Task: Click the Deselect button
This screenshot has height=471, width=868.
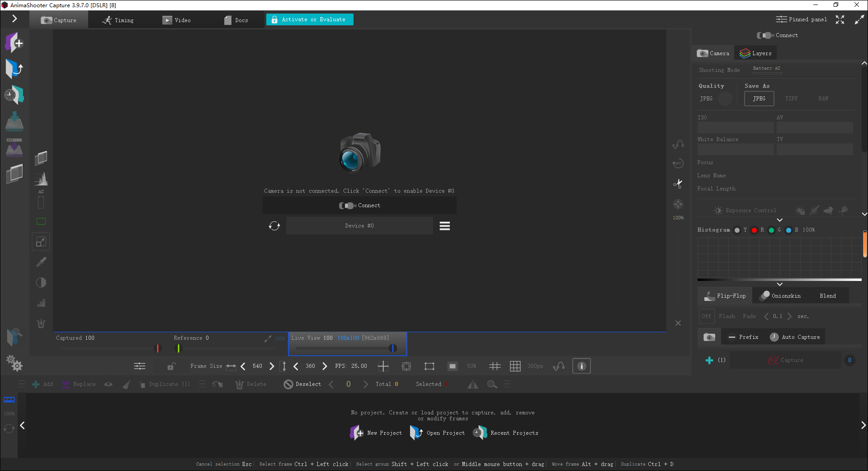Action: click(x=302, y=384)
